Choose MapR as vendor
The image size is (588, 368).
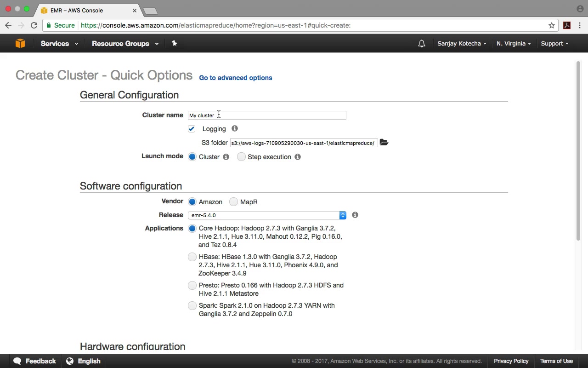click(233, 201)
